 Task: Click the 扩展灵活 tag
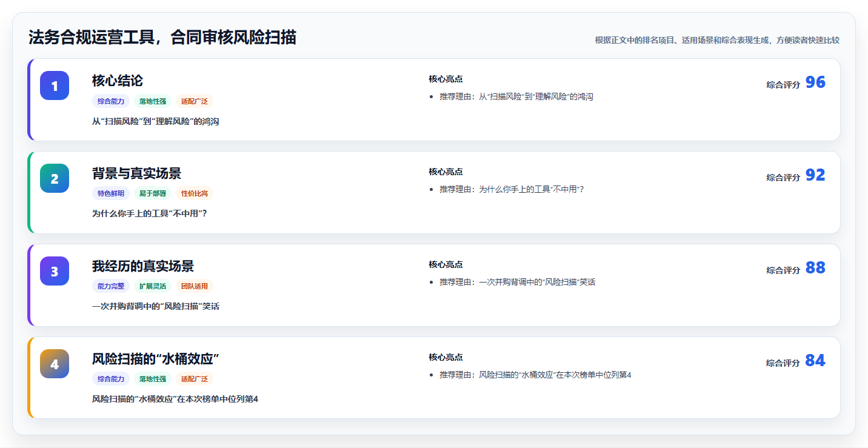coord(153,286)
